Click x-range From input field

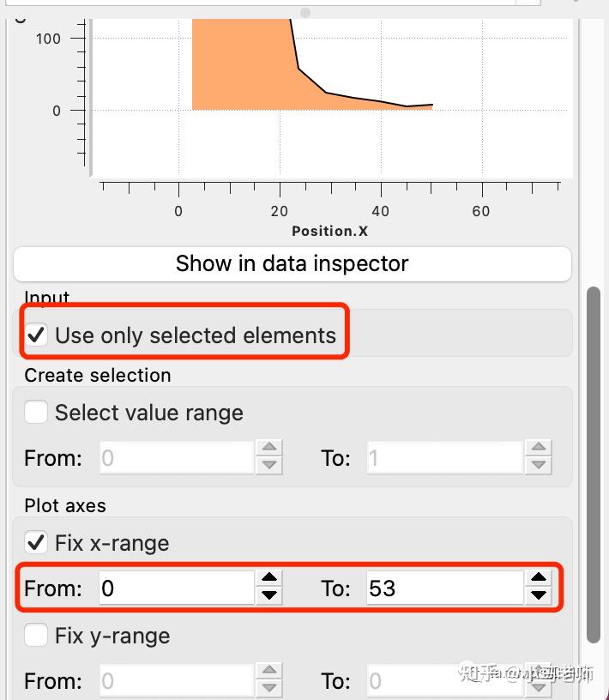coord(176,588)
